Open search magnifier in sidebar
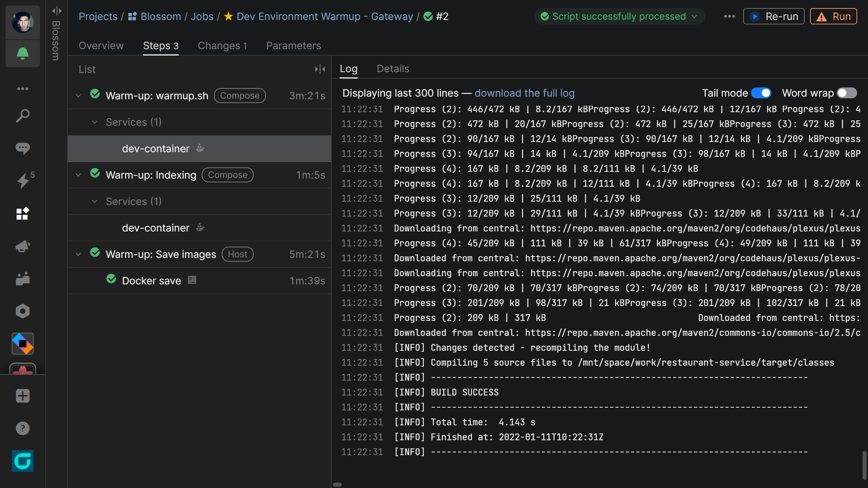Viewport: 868px width, 488px height. click(x=23, y=116)
